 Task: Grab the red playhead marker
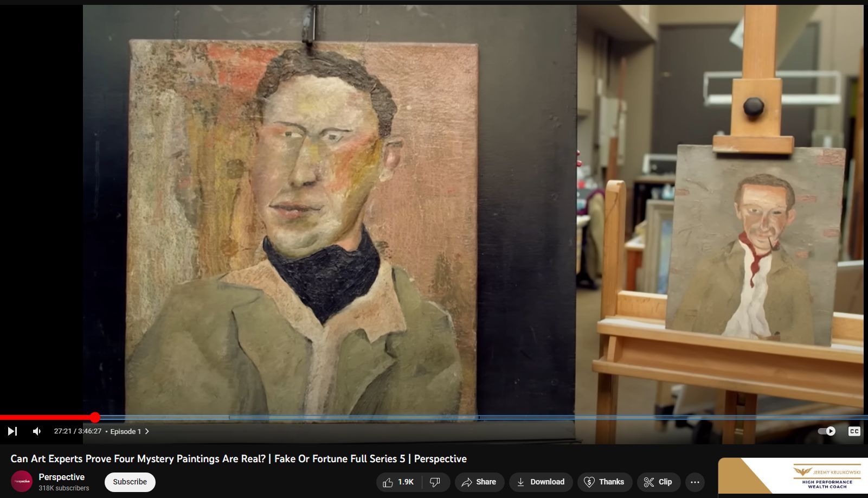click(95, 417)
